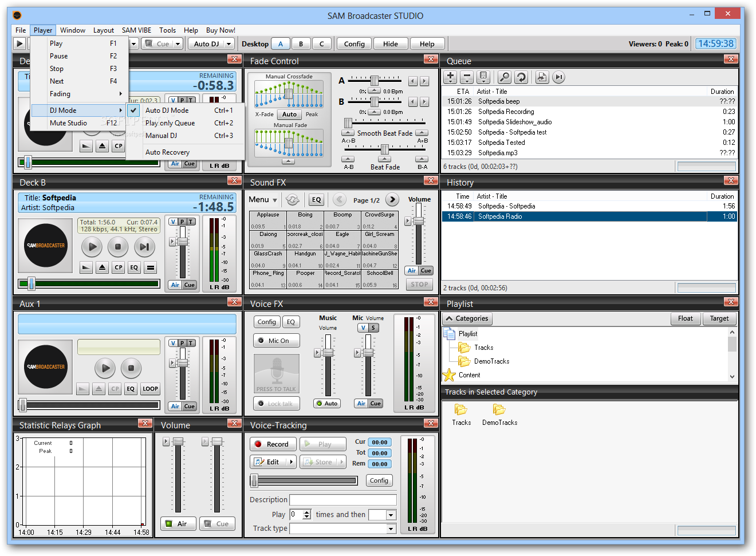Screen dimensions: 756x556
Task: Click the voice-tracking Description field
Action: coord(342,500)
